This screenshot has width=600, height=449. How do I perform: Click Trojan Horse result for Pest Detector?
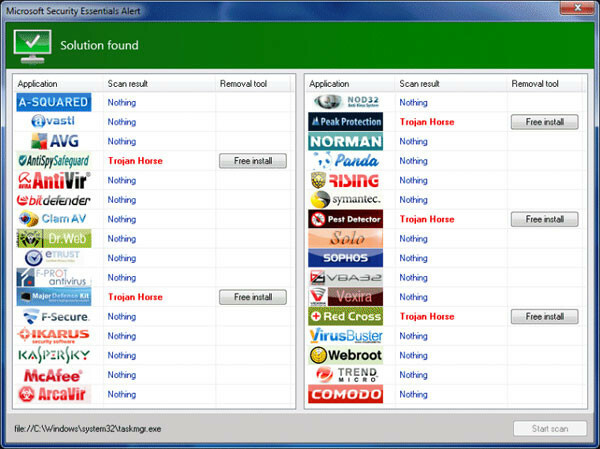(427, 219)
